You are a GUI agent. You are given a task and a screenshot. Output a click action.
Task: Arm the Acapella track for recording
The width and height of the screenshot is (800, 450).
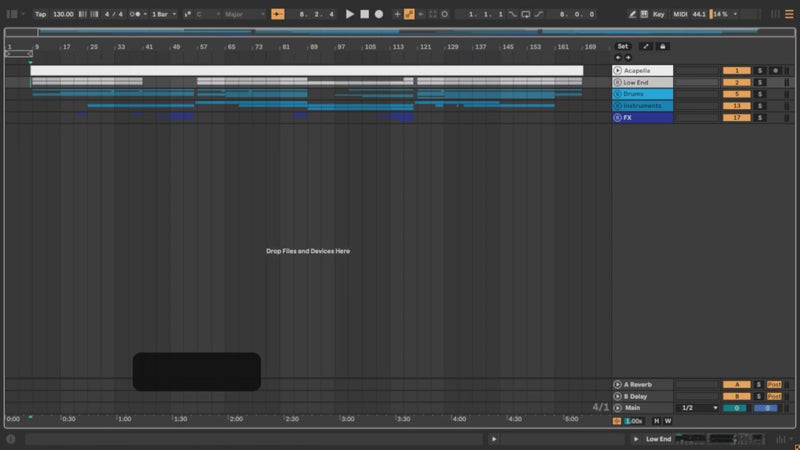[x=775, y=71]
